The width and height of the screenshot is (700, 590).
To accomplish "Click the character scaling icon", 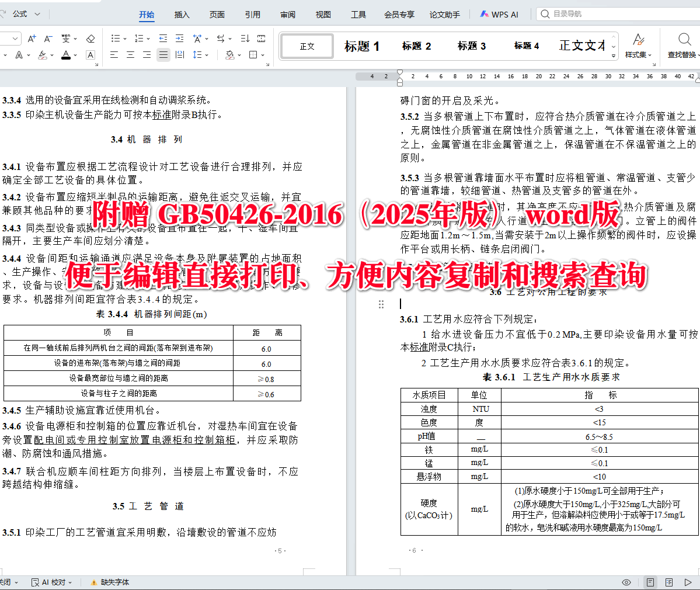I will tap(197, 39).
